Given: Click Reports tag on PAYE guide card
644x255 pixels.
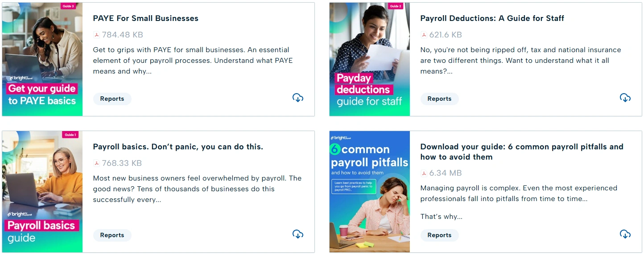Looking at the screenshot, I should coord(112,99).
